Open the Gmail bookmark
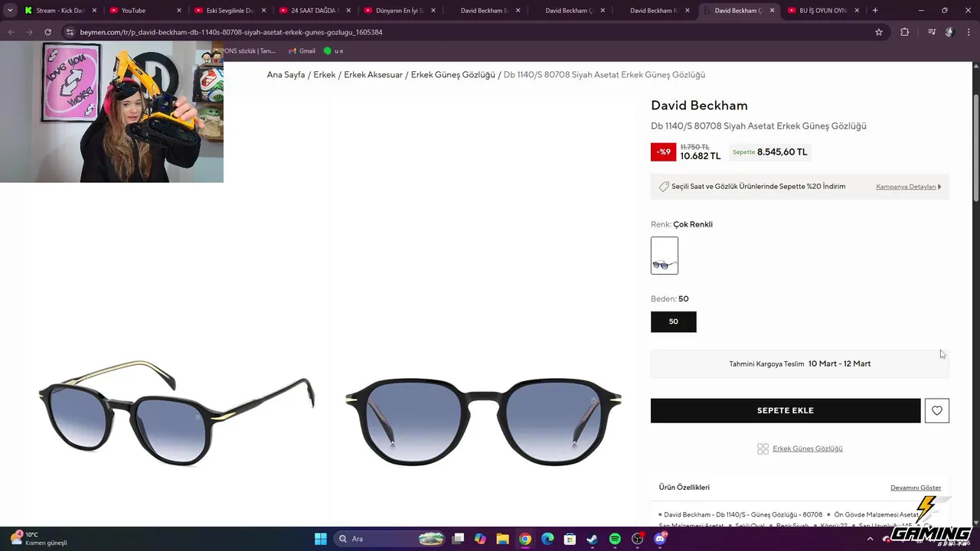 click(x=302, y=51)
